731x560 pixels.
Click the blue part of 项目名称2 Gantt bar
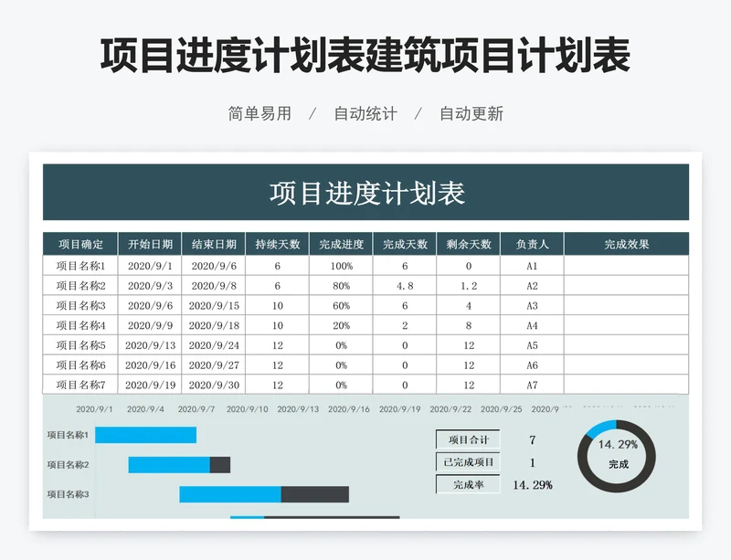169,464
